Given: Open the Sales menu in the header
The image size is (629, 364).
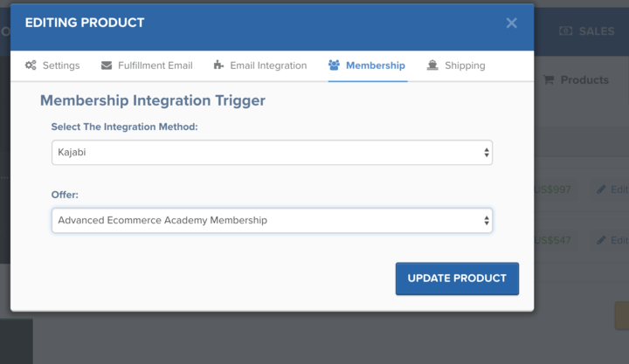Looking at the screenshot, I should 596,31.
